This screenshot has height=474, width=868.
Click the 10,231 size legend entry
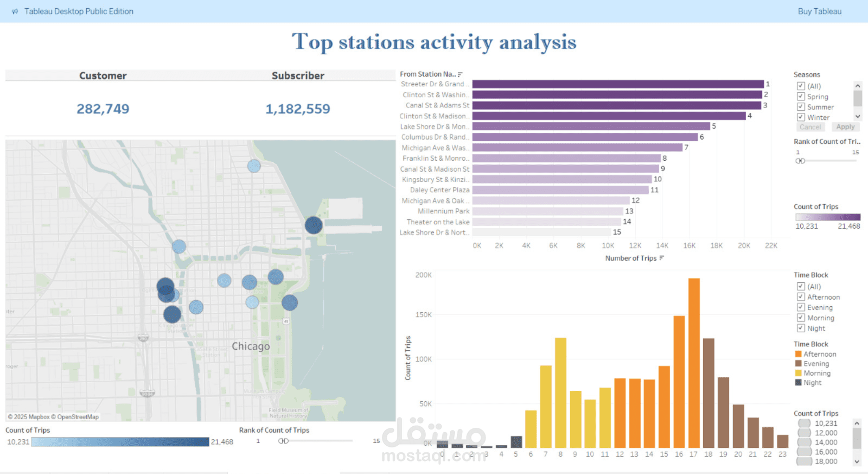click(x=817, y=424)
